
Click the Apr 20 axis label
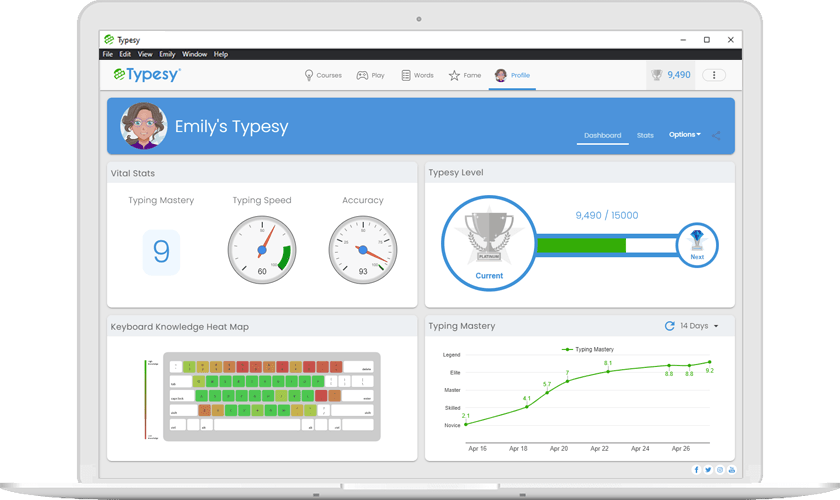(559, 449)
